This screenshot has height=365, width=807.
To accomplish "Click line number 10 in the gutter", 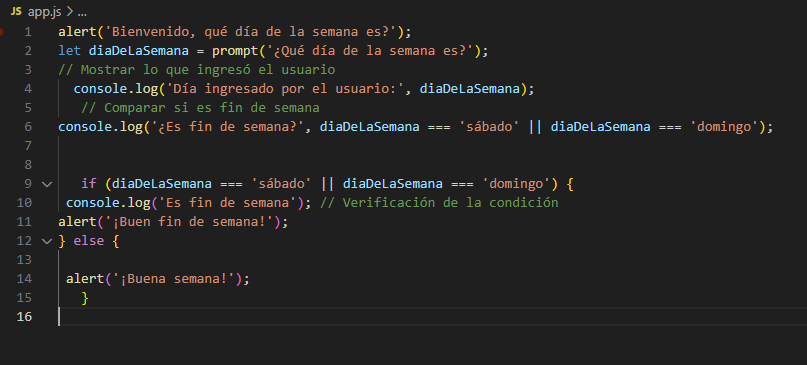I will point(24,203).
